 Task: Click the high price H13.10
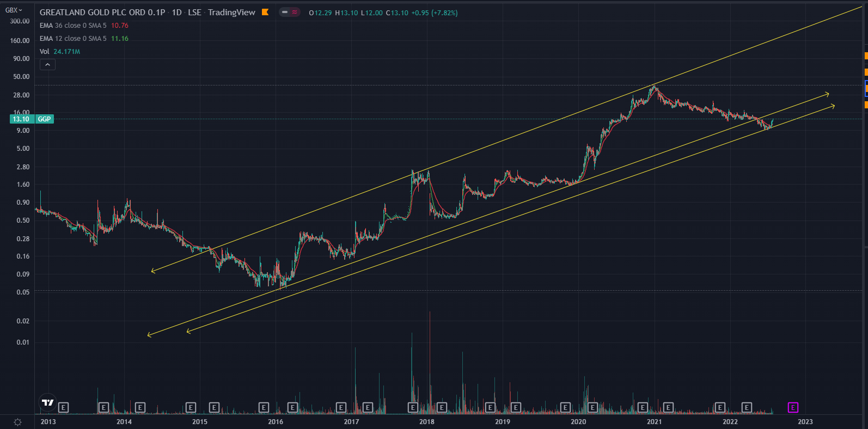click(x=346, y=13)
